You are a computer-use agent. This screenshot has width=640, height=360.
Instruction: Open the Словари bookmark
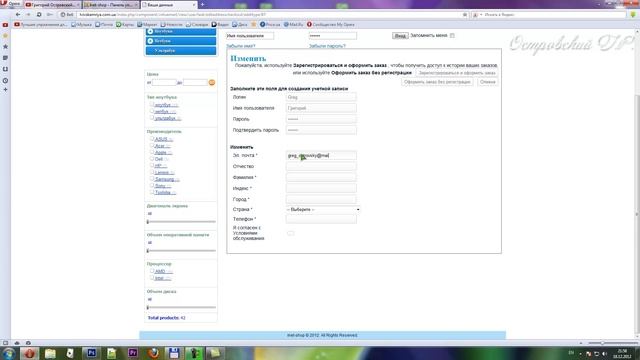(x=197, y=24)
